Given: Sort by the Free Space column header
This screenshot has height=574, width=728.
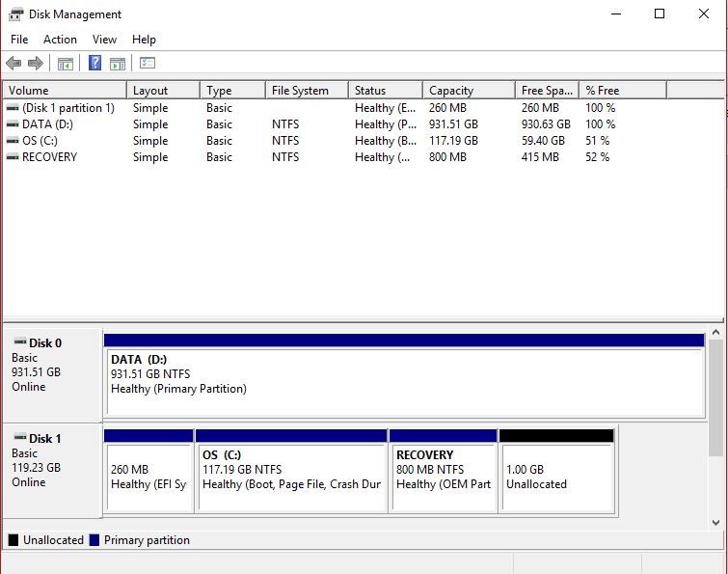Looking at the screenshot, I should (x=548, y=90).
